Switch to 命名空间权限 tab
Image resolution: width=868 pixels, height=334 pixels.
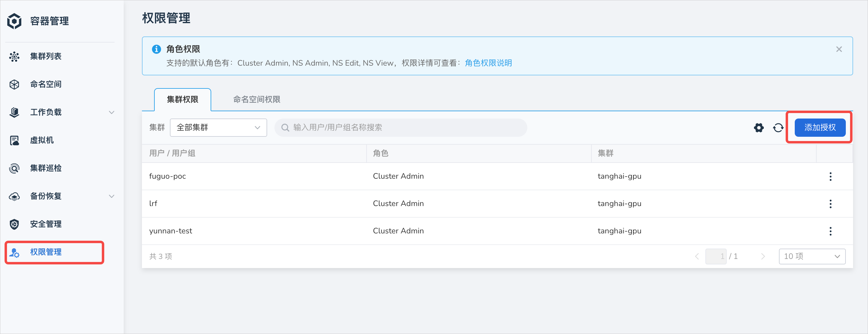pos(257,99)
